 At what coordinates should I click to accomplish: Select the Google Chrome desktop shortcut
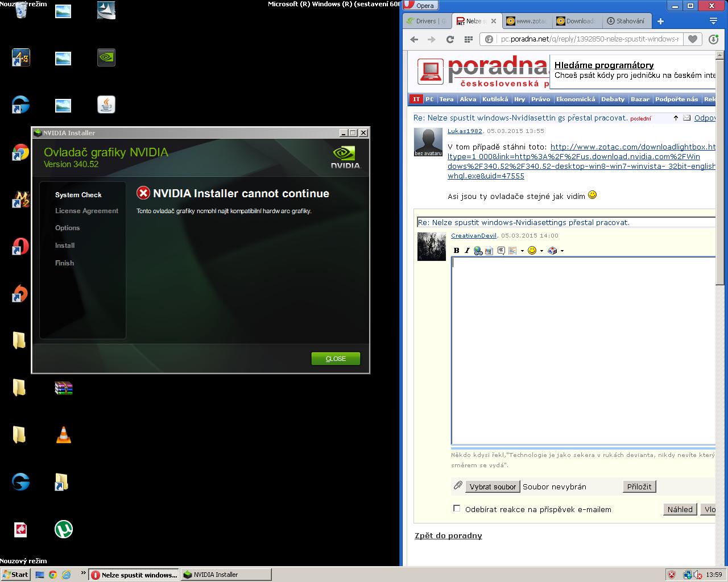tap(20, 152)
